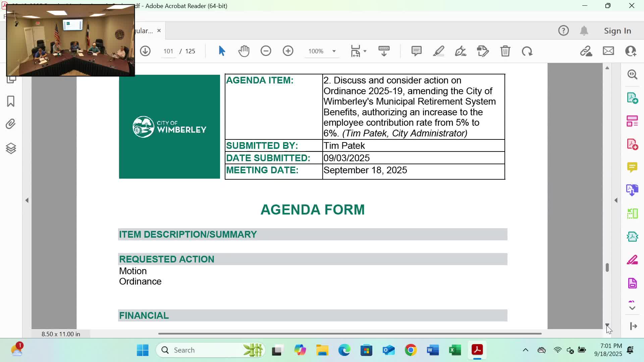The image size is (644, 362).
Task: Select the Hand pan tool
Action: 244,51
